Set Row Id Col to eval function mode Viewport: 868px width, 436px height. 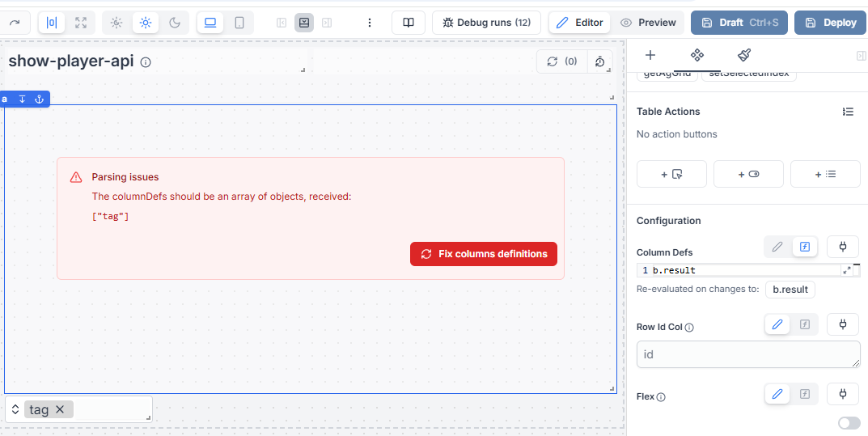pos(805,325)
